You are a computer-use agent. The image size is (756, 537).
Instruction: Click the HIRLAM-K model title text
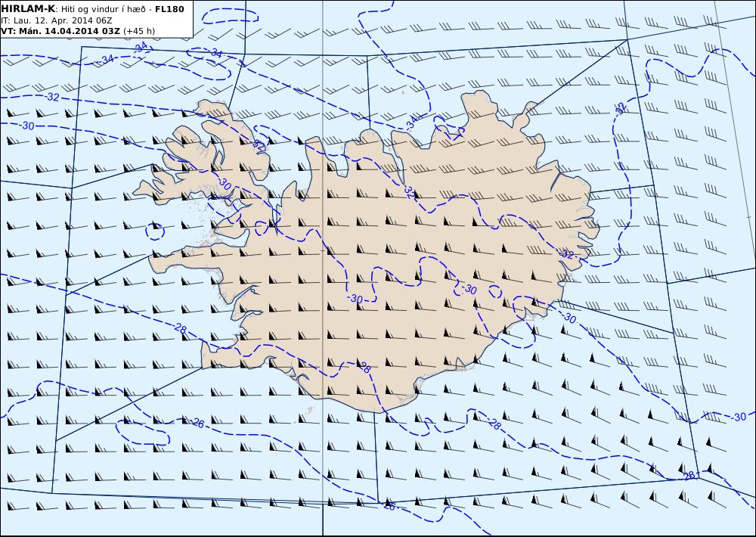click(28, 9)
